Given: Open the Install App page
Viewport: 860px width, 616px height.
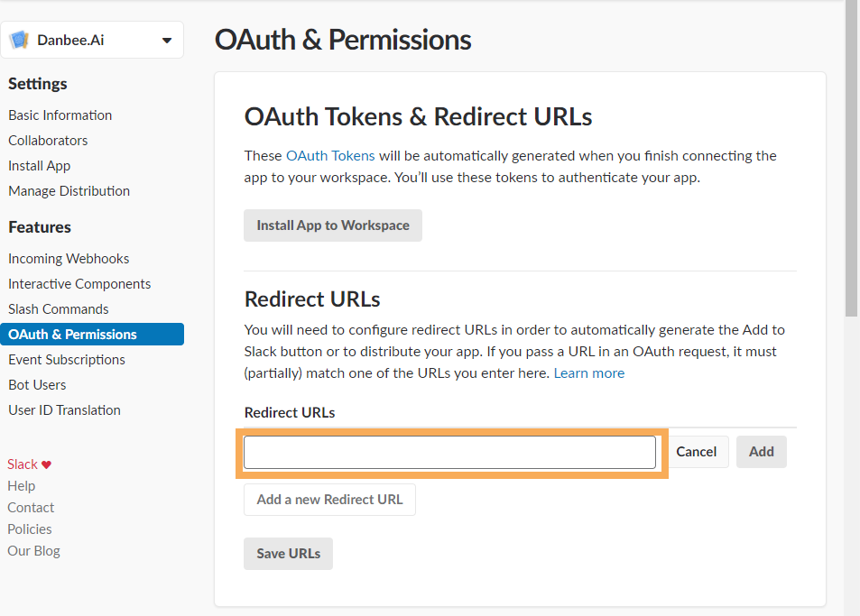Looking at the screenshot, I should 39,166.
